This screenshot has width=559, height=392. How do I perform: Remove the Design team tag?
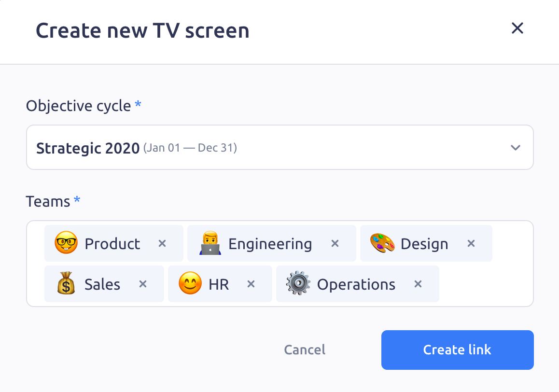pyautogui.click(x=471, y=244)
